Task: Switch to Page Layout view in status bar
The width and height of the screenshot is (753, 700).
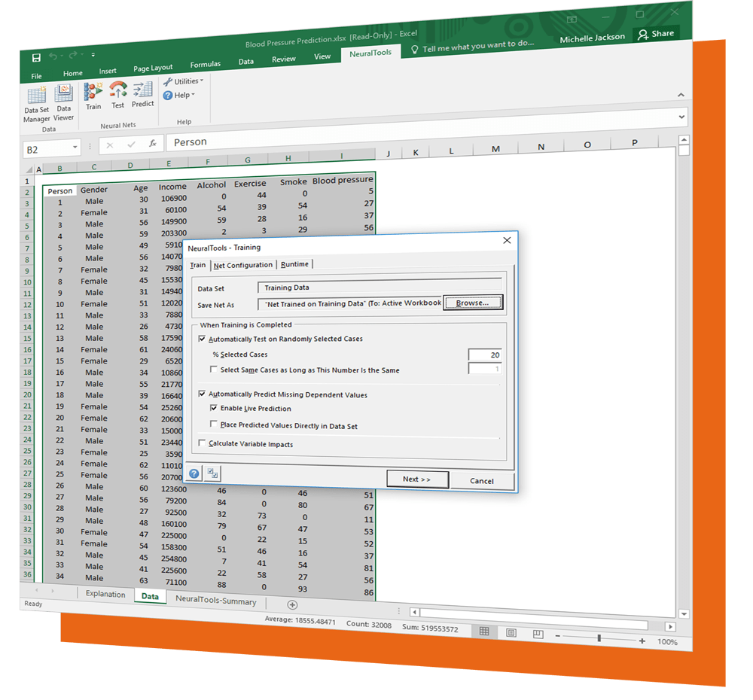Action: pyautogui.click(x=511, y=633)
